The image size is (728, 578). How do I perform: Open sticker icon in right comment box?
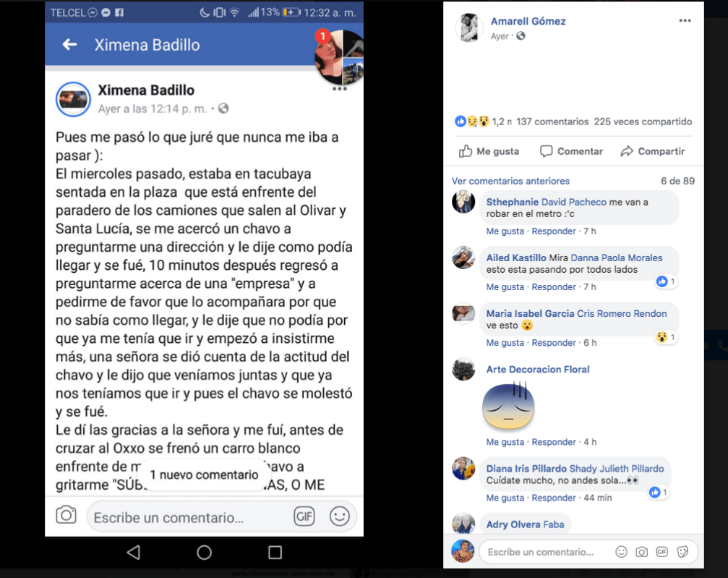pyautogui.click(x=682, y=551)
